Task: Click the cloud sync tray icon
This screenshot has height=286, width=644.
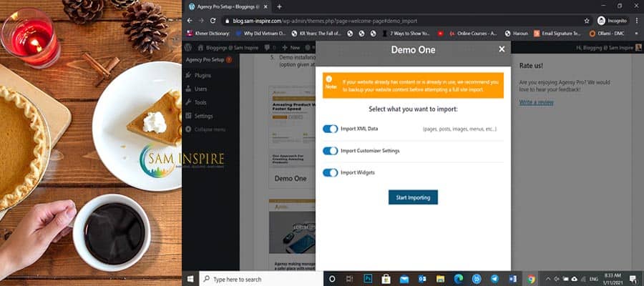Action: click(x=574, y=279)
